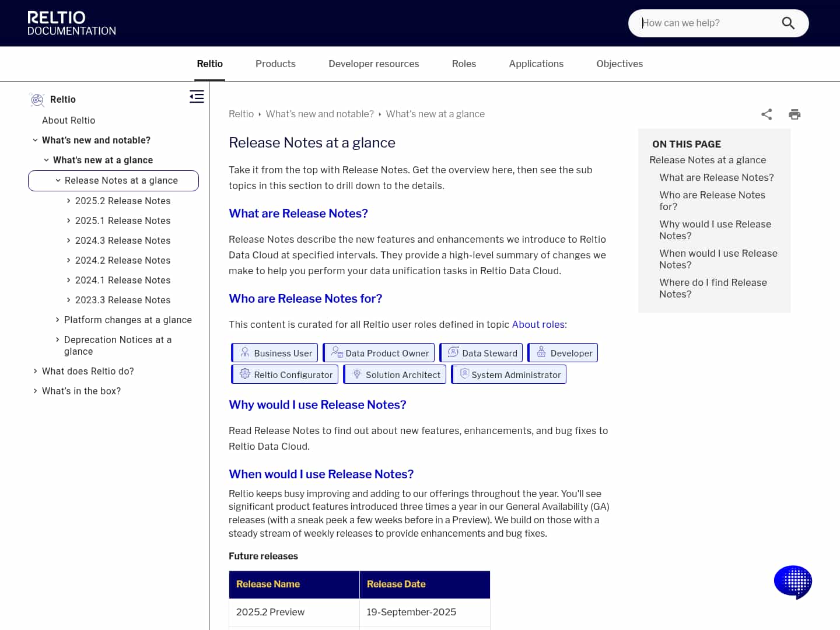The width and height of the screenshot is (840, 630).
Task: Expand the What does Reltio do? chevron
Action: [x=35, y=371]
